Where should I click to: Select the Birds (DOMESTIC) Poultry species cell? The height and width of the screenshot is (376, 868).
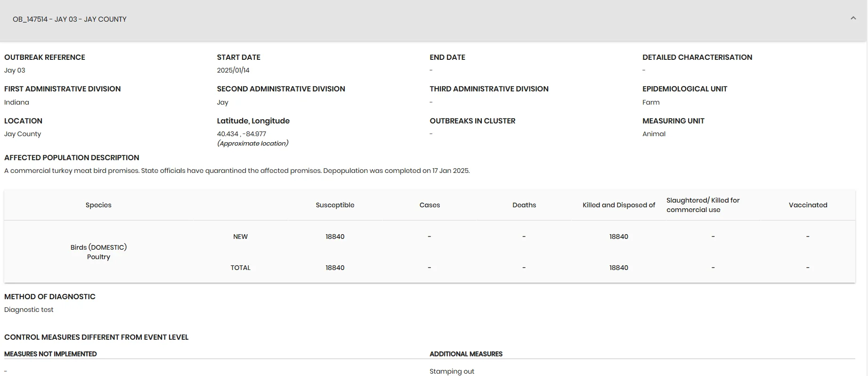[x=98, y=252]
